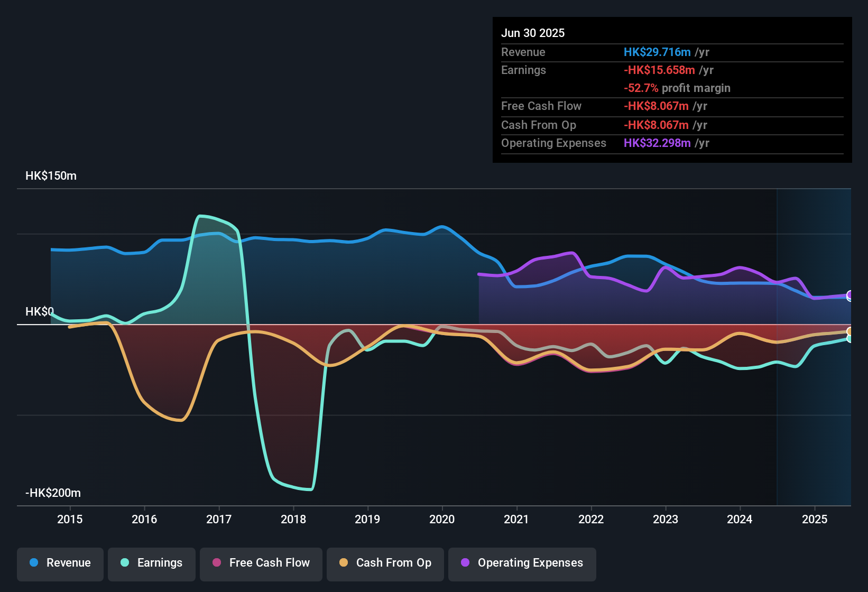This screenshot has height=592, width=868.
Task: Click the HK$150m axis gridline label
Action: point(51,175)
